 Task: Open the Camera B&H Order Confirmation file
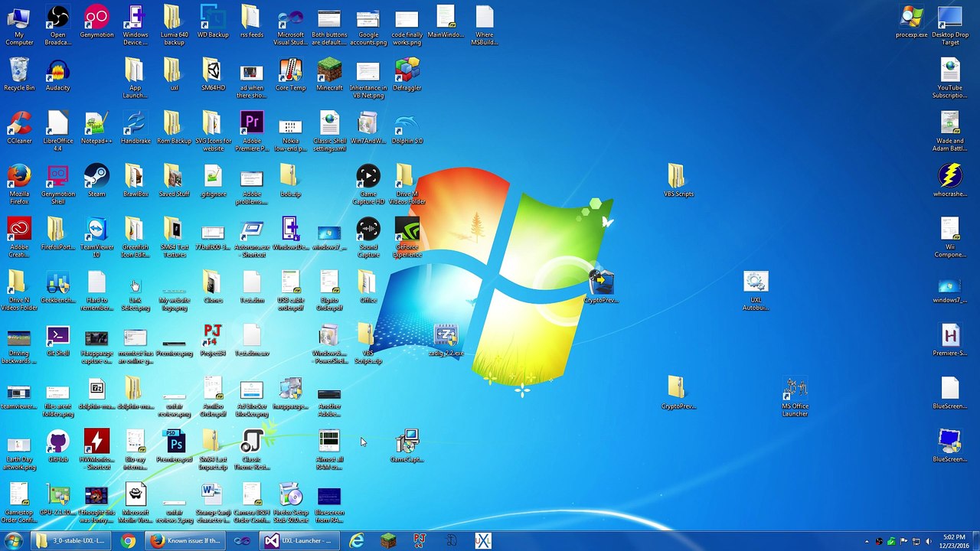(252, 503)
